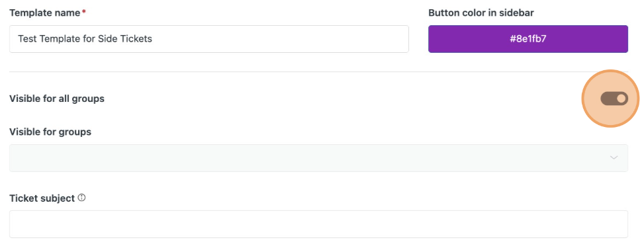644x250 pixels.
Task: Click the empty area right of the template name text
Action: [x=279, y=39]
